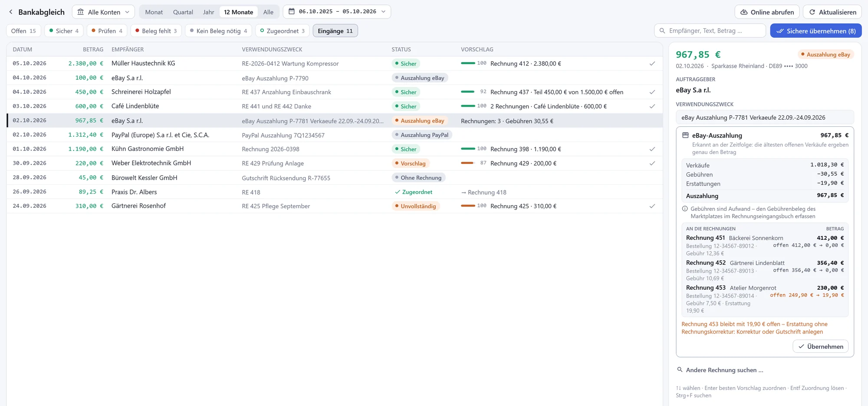Accept the Rechnung 437 suggestion checkmark
Screen dimensions: 868x406
click(652, 92)
